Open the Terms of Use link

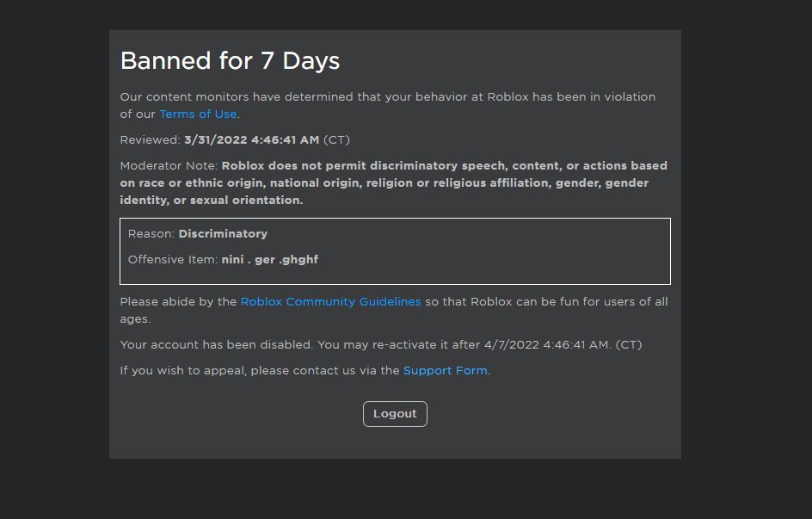coord(198,114)
